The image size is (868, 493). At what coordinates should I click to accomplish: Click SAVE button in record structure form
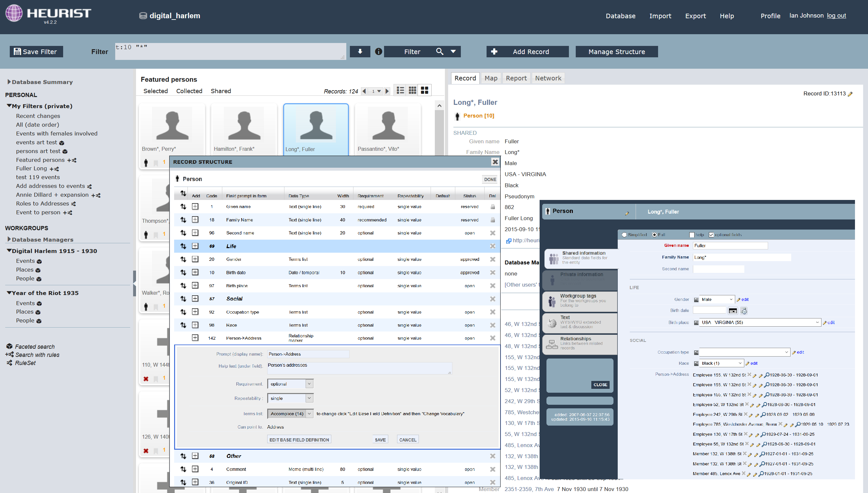click(380, 439)
